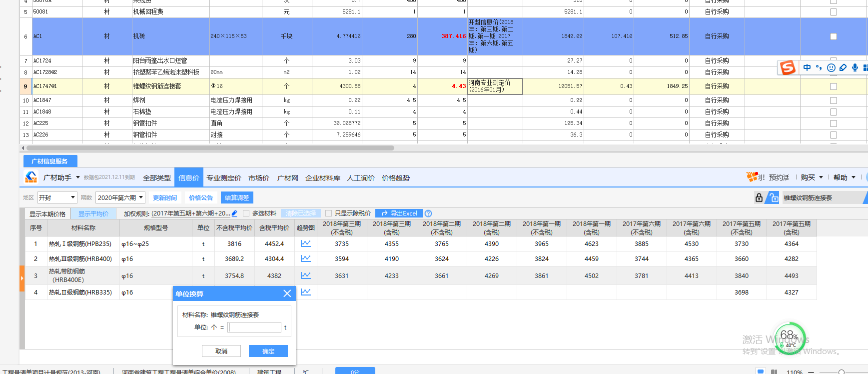Image resolution: width=868 pixels, height=374 pixels.
Task: Activate Sogou voice input microphone
Action: (855, 67)
